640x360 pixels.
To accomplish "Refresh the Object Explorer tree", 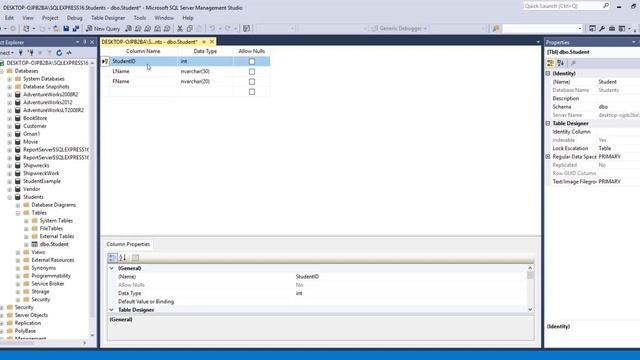I will [59, 53].
